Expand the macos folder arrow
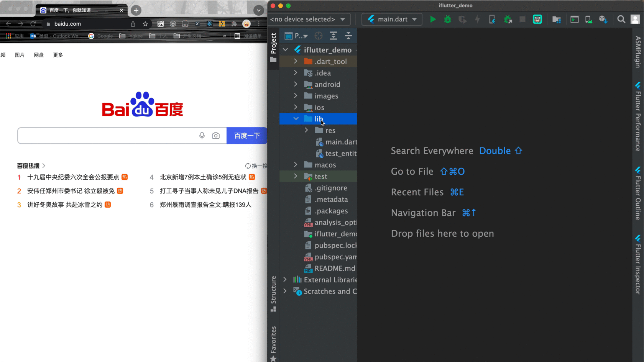Image resolution: width=644 pixels, height=362 pixels. pyautogui.click(x=296, y=165)
